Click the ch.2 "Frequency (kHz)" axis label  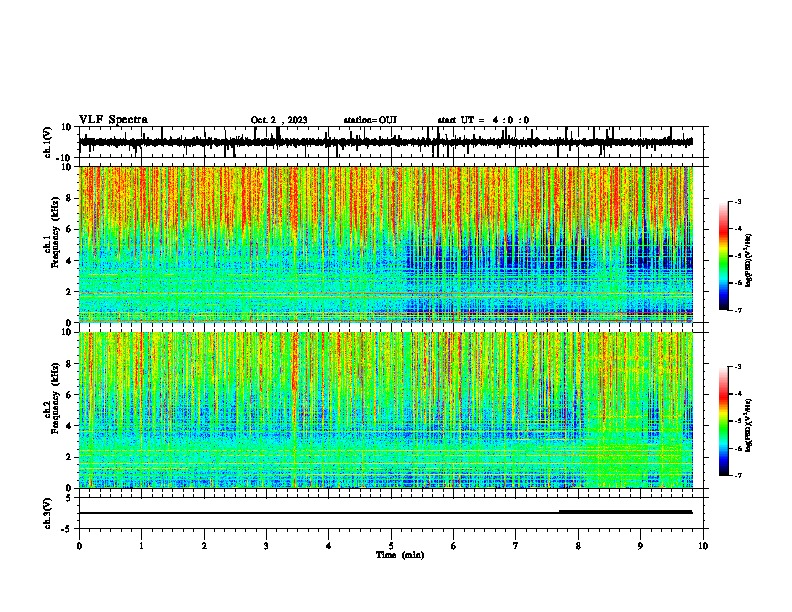[x=56, y=398]
